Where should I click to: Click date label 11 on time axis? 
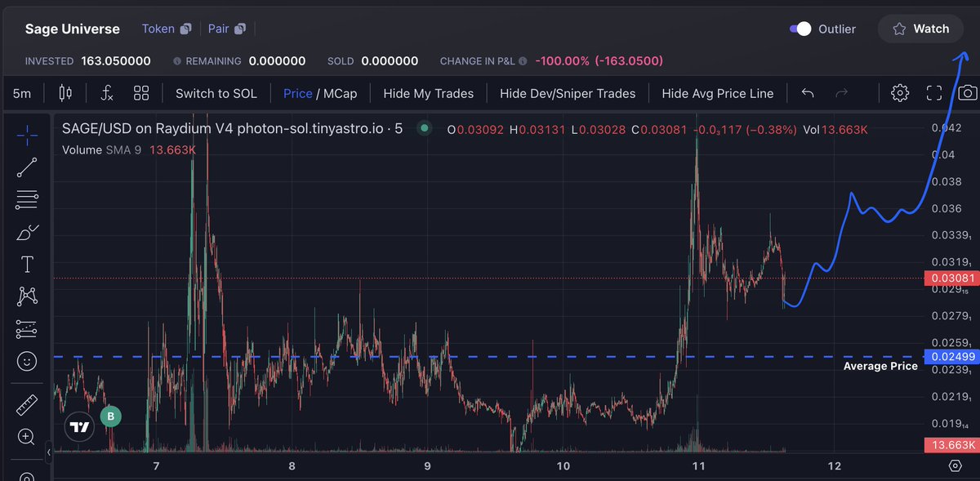click(x=697, y=465)
